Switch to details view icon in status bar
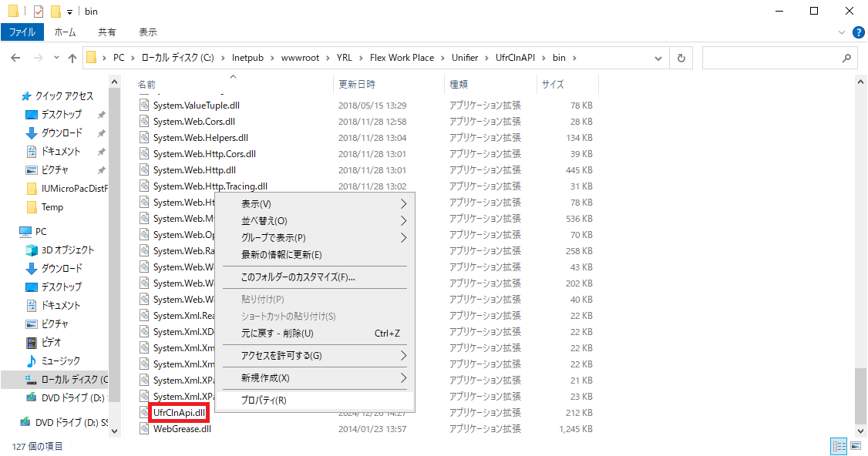Screen dimensions: 868x456 [837, 446]
